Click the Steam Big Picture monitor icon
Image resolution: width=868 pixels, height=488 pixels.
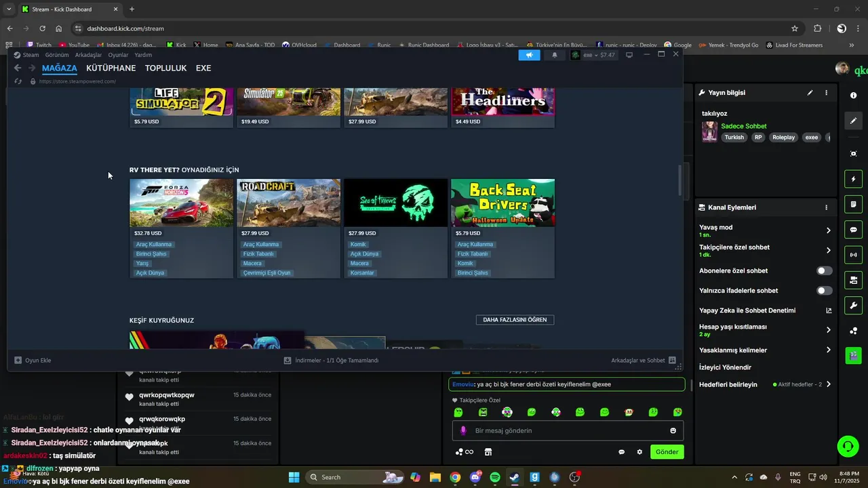point(629,55)
